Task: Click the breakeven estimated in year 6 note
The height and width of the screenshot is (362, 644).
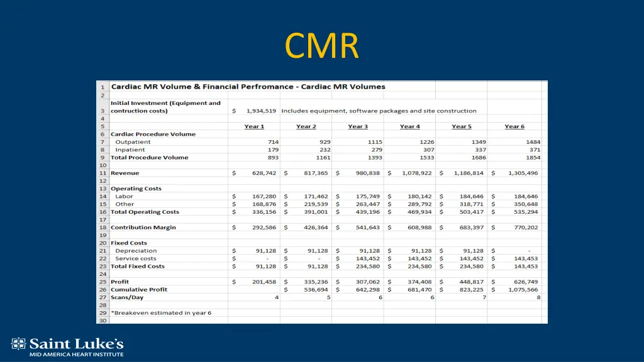Action: [161, 313]
